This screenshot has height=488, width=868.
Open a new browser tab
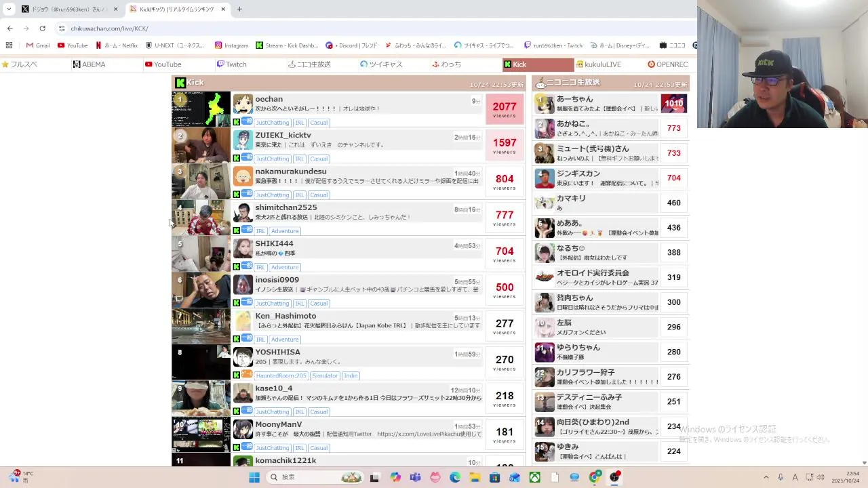tap(239, 9)
